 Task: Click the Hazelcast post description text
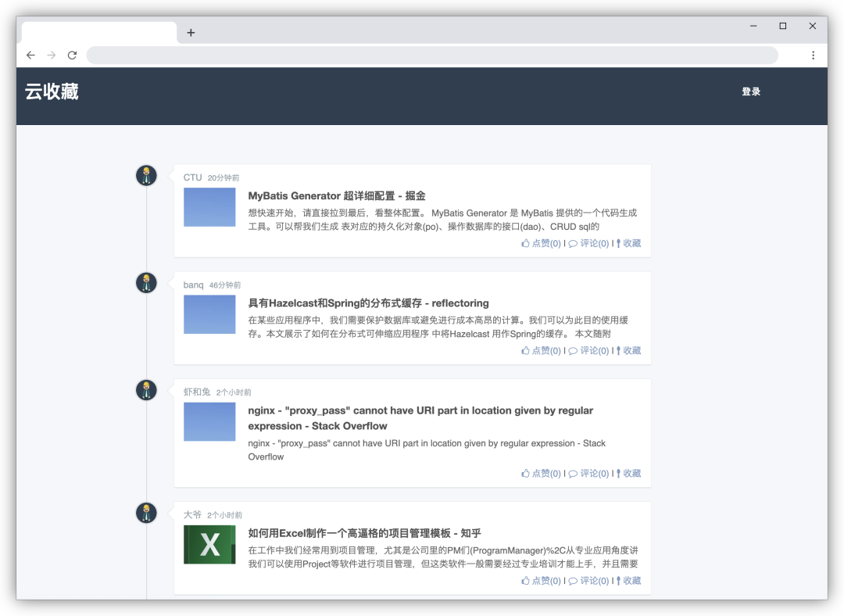pos(438,327)
